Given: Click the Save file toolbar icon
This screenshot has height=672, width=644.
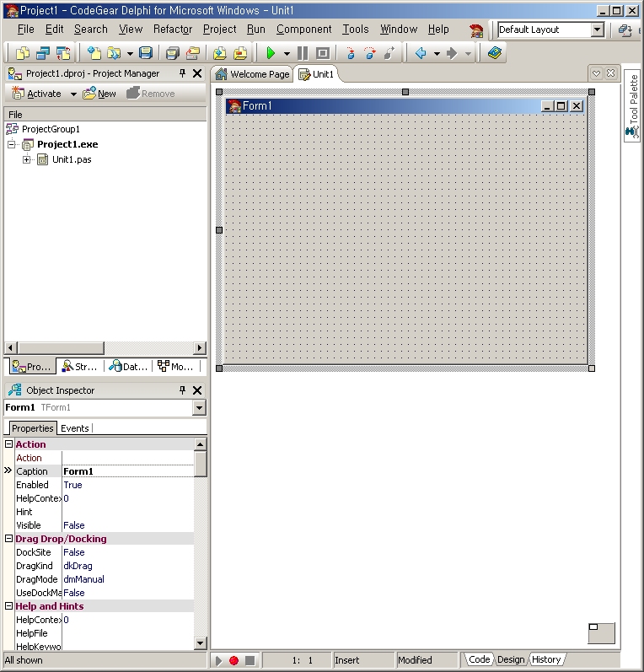Looking at the screenshot, I should 145,53.
